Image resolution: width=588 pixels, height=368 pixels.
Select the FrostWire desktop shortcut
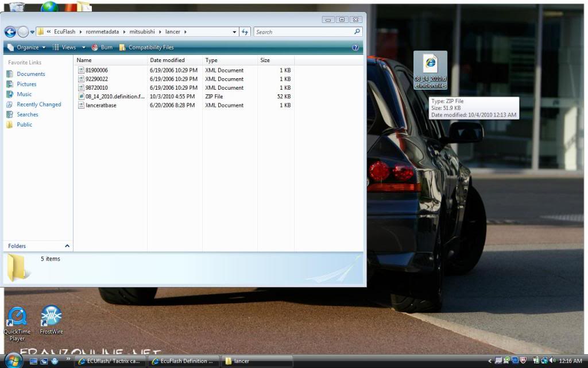click(x=51, y=320)
